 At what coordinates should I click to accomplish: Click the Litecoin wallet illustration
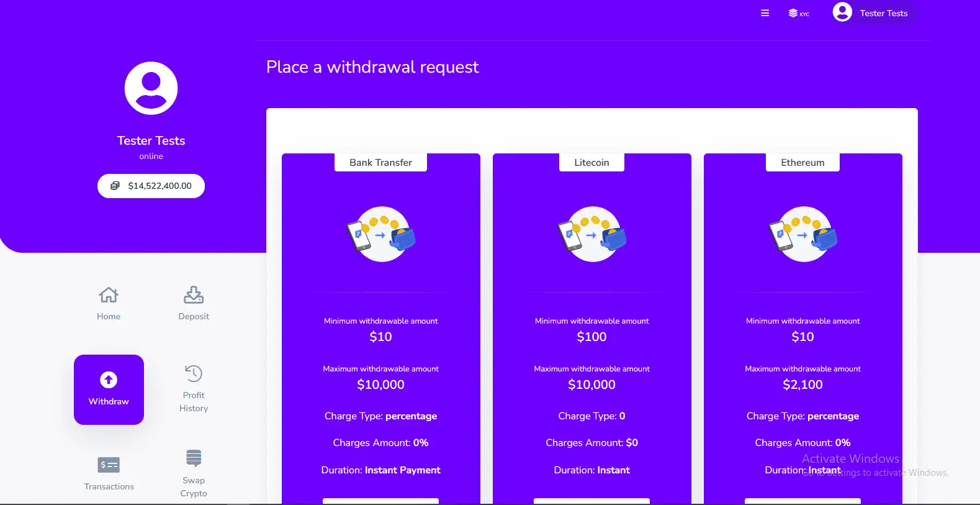click(x=592, y=234)
